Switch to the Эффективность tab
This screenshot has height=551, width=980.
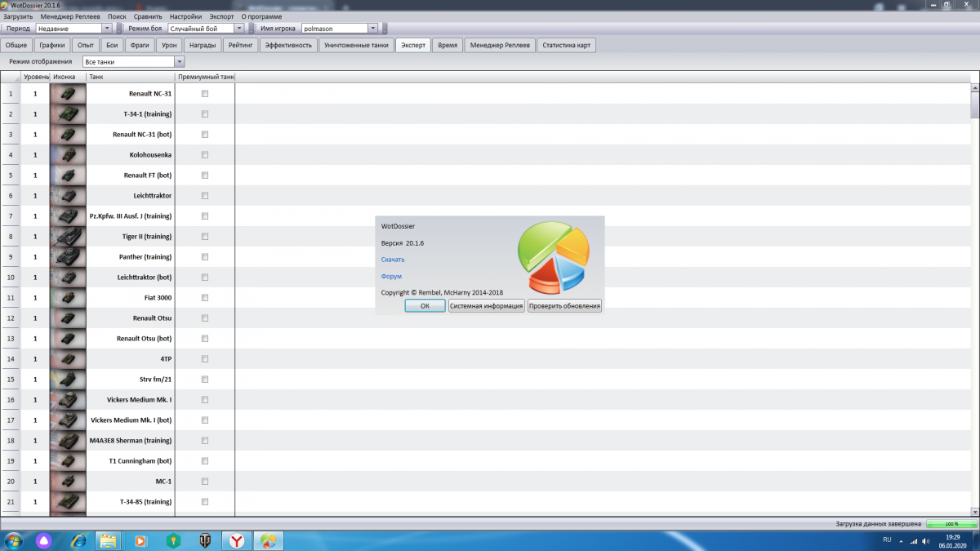click(x=289, y=45)
